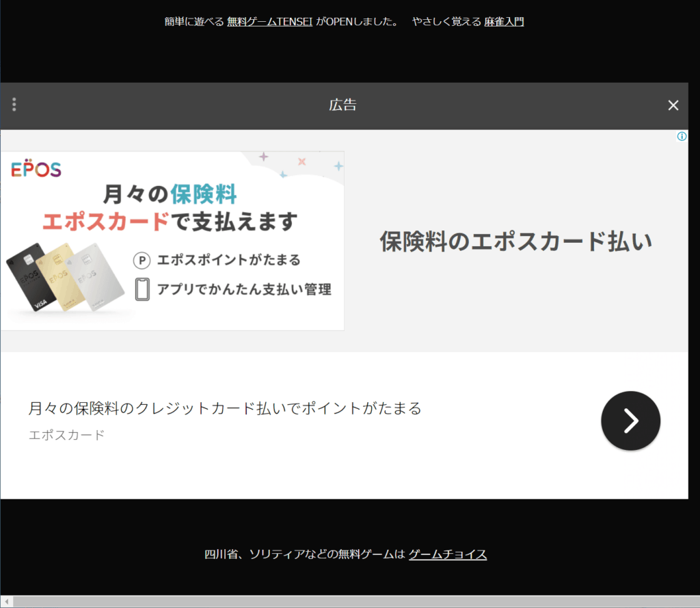Close the ad overlay with the X

click(x=673, y=105)
